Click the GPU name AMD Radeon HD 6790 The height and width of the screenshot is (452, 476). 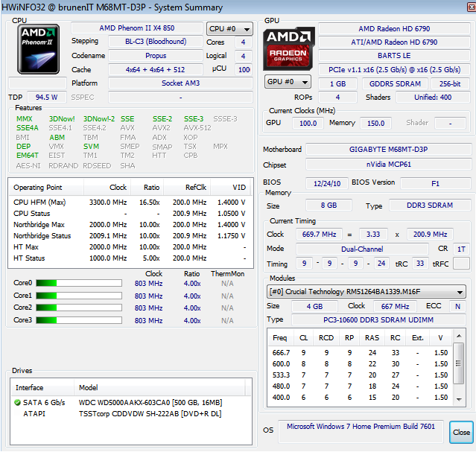394,29
